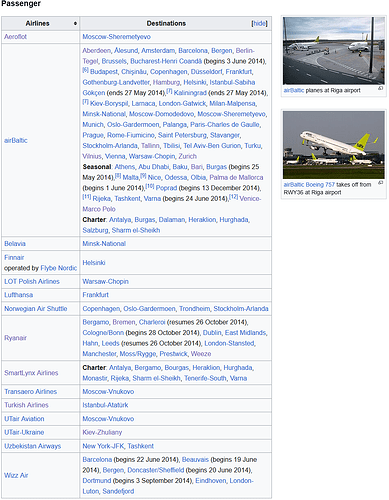The image size is (389, 500).
Task: Open Moscow-Domodedovo link
Action: pos(161,114)
